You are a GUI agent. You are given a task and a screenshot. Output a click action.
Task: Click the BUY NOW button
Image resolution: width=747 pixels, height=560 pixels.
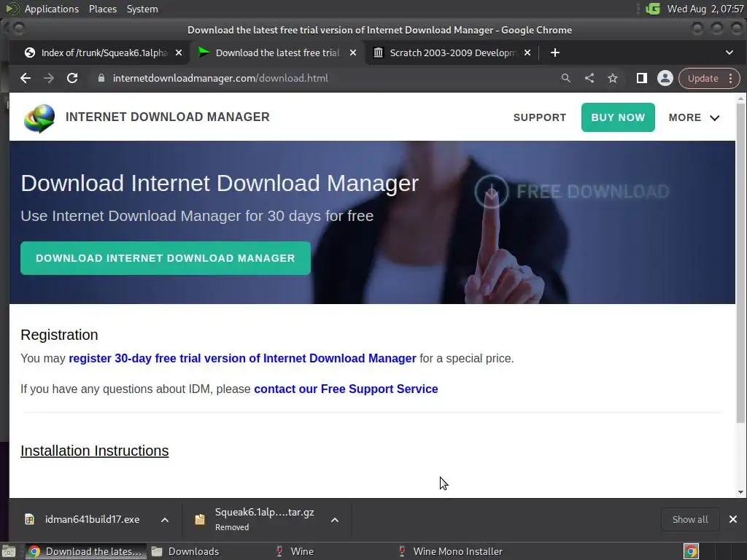[x=618, y=117]
